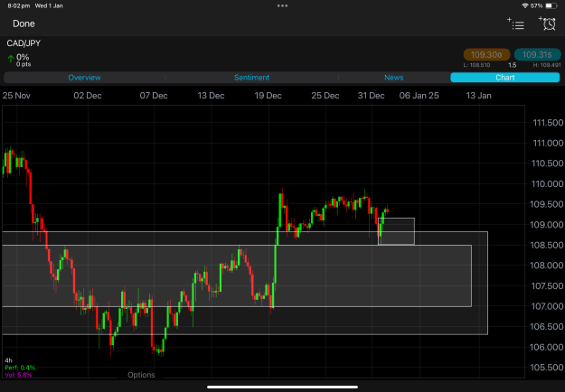Image resolution: width=565 pixels, height=392 pixels.
Task: Tap the 110.000 price axis label
Action: tap(547, 184)
